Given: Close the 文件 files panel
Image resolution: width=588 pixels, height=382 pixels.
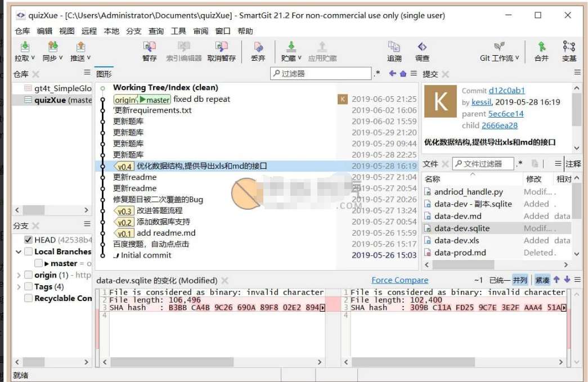Looking at the screenshot, I should (445, 164).
